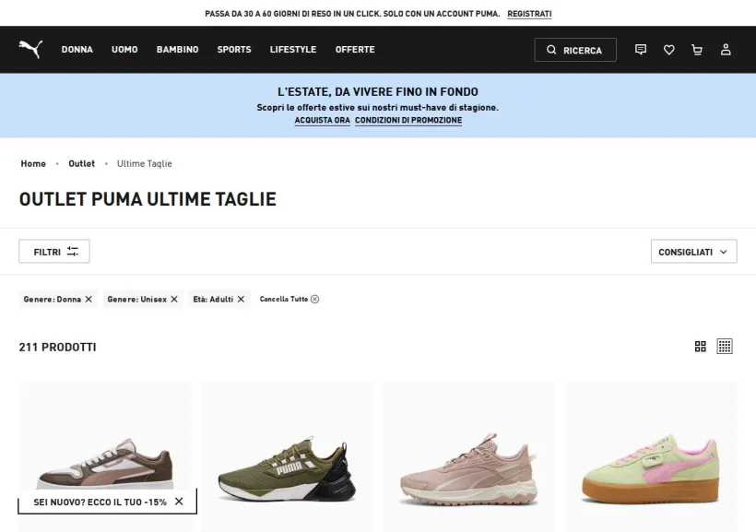Open the SPORTS menu
This screenshot has height=532, width=756.
tap(234, 50)
